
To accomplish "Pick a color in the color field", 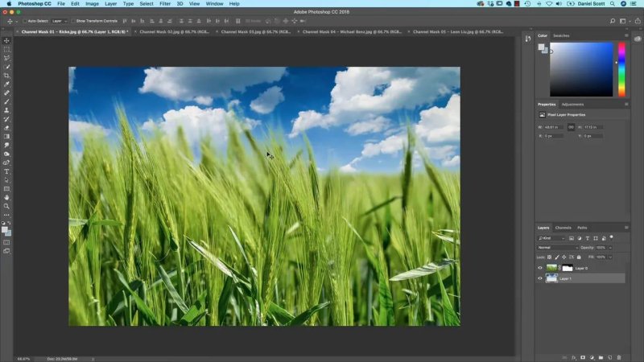I will (x=581, y=69).
